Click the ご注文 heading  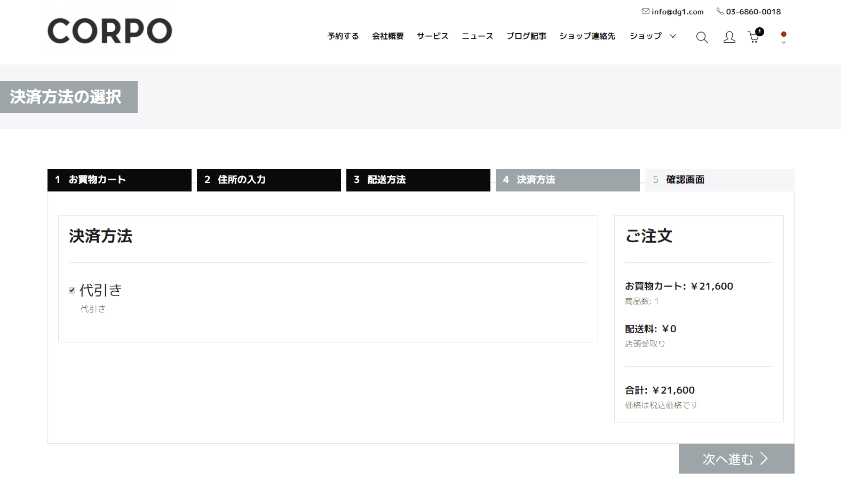tap(649, 236)
